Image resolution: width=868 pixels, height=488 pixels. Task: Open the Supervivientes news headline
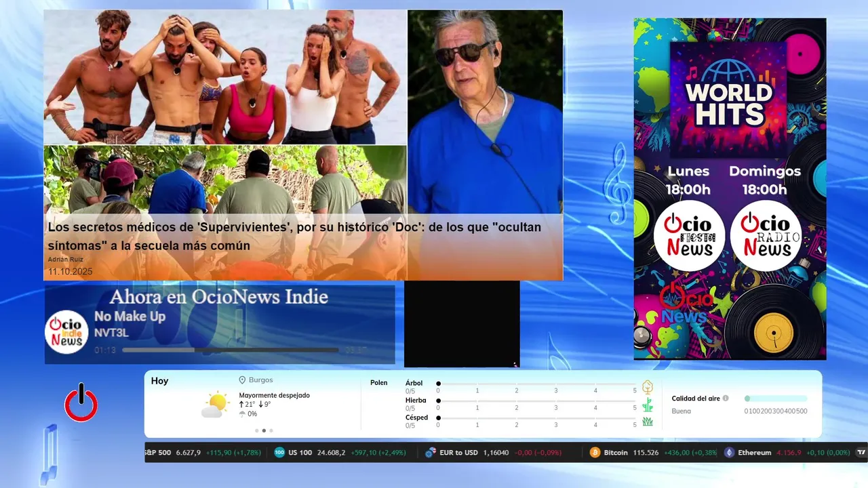(x=294, y=237)
